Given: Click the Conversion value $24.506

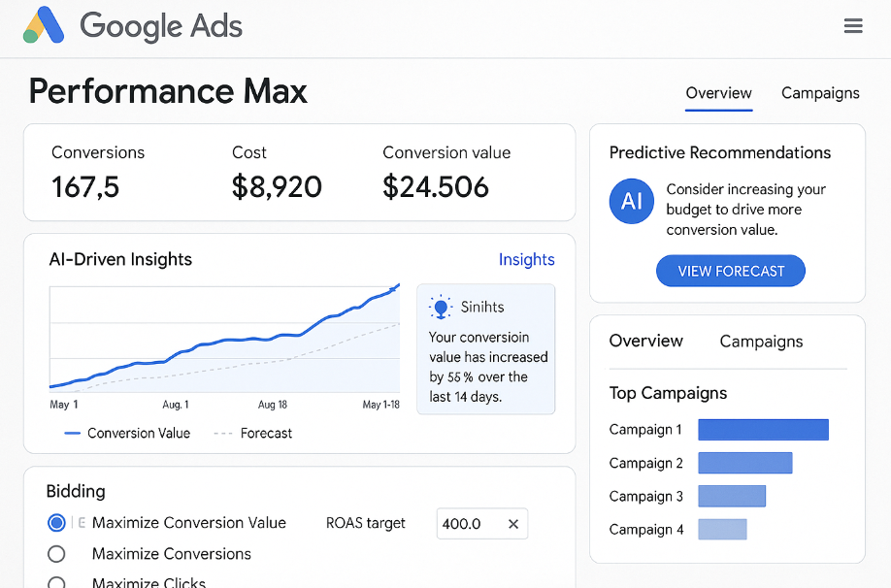Looking at the screenshot, I should coord(435,187).
